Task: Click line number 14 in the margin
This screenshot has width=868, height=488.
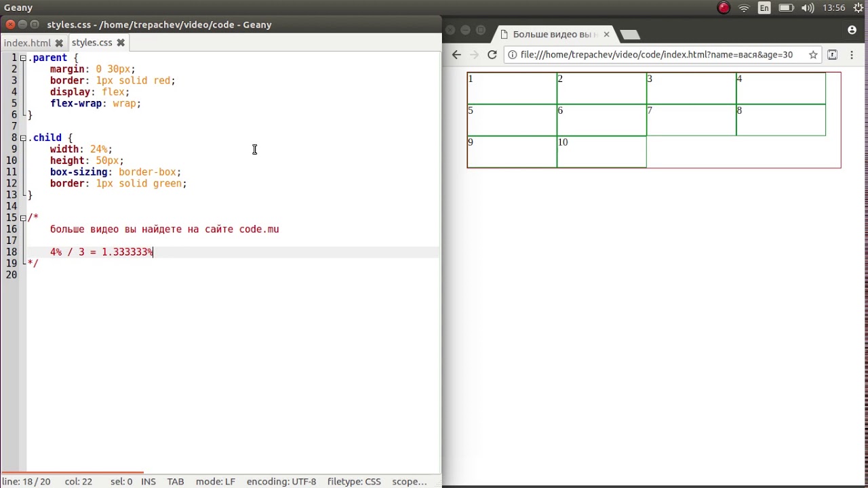Action: coord(12,206)
